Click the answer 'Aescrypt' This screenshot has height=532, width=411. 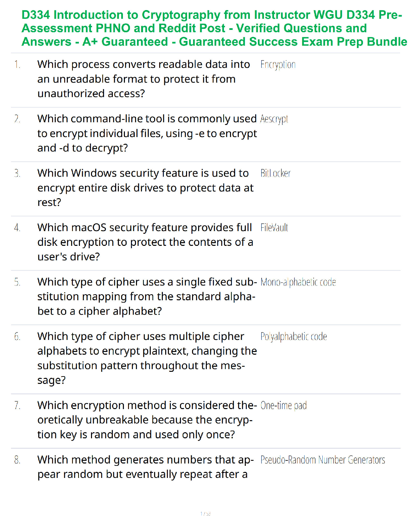coord(274,119)
